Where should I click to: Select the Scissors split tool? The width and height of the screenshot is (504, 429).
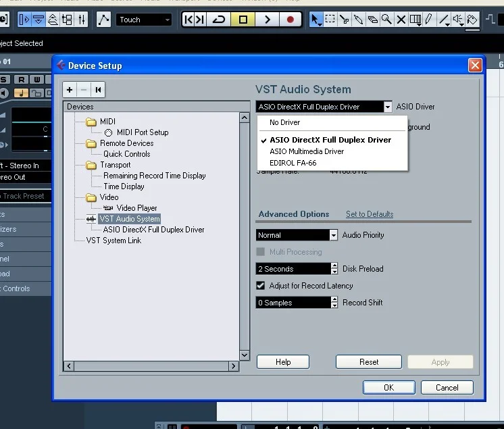345,20
